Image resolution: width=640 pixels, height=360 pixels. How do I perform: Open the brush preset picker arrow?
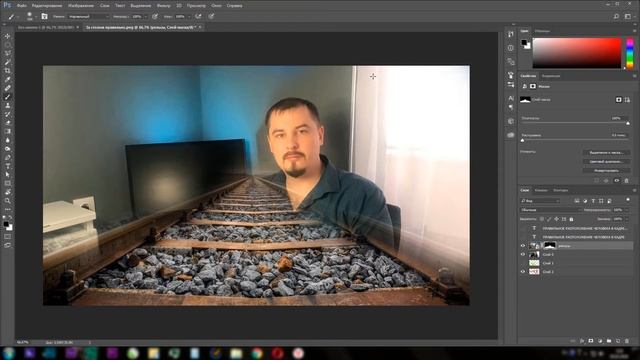click(35, 17)
